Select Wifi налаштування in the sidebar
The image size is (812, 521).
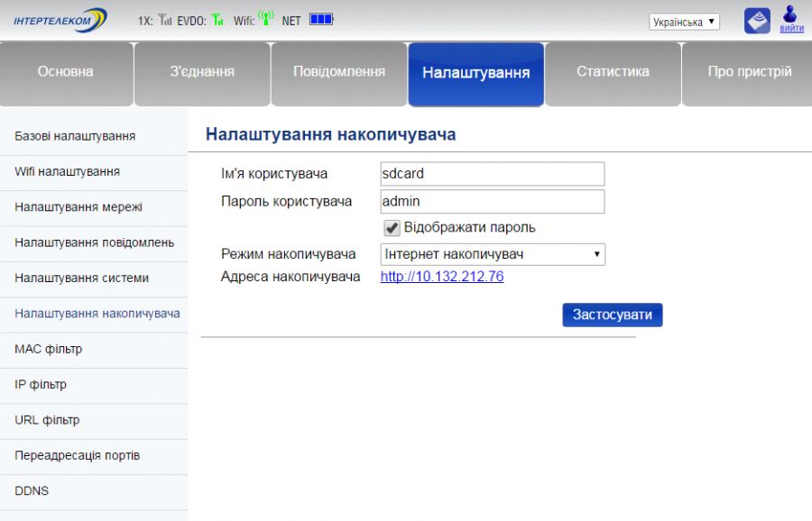coord(68,171)
